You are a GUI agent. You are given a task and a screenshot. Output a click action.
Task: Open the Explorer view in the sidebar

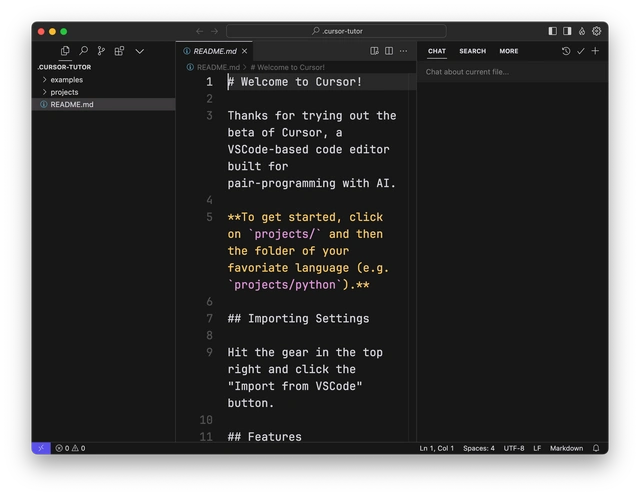(65, 51)
